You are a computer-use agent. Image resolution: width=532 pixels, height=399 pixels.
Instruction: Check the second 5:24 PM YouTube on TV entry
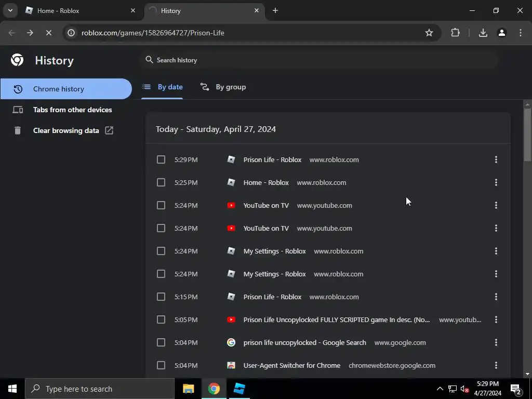161,229
